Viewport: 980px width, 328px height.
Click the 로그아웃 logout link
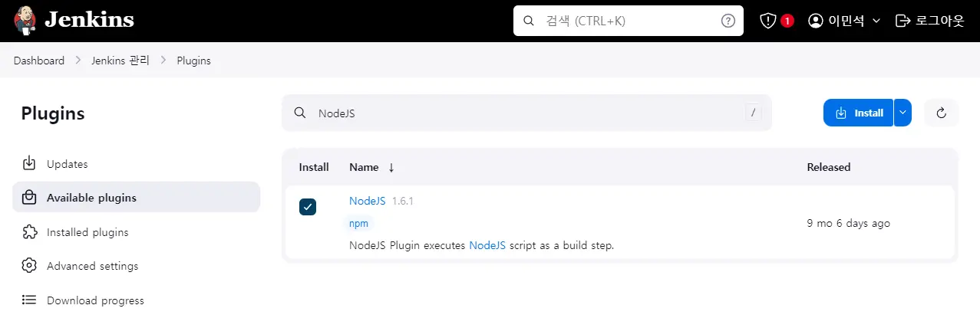(x=930, y=21)
